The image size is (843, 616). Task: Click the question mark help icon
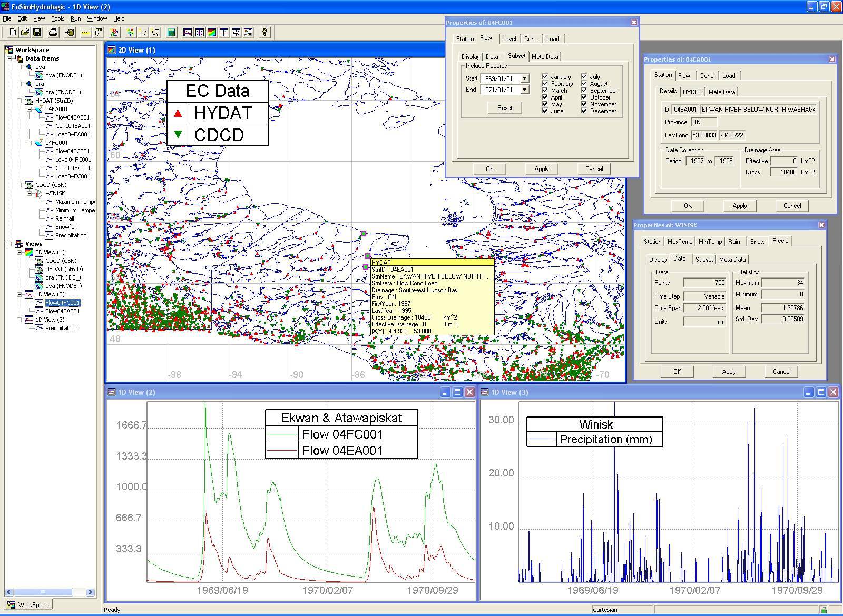pyautogui.click(x=264, y=33)
